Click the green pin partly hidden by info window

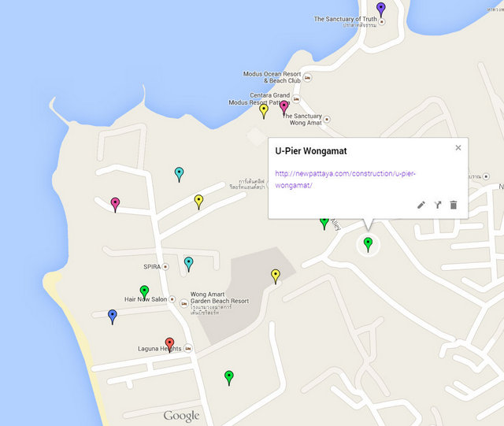tap(324, 224)
